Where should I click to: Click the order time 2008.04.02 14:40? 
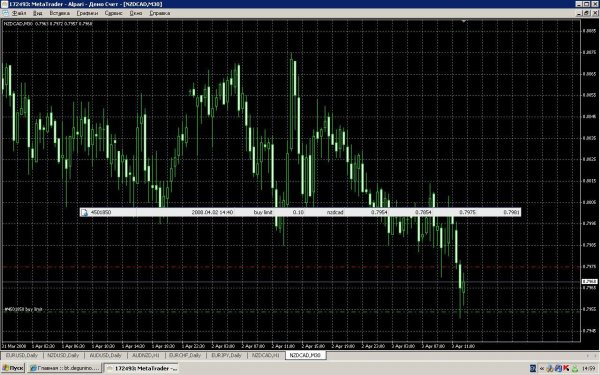tap(212, 212)
